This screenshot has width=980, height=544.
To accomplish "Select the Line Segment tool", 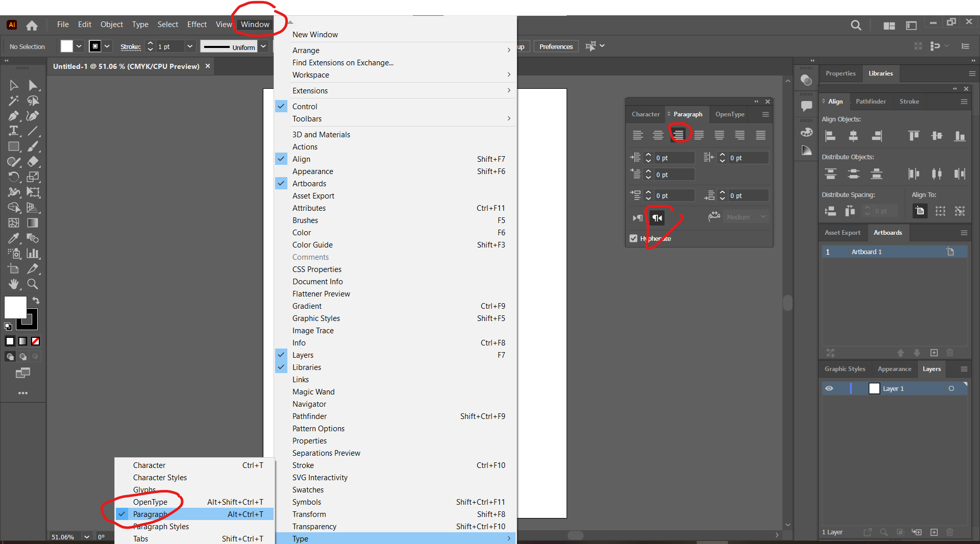I will point(33,131).
